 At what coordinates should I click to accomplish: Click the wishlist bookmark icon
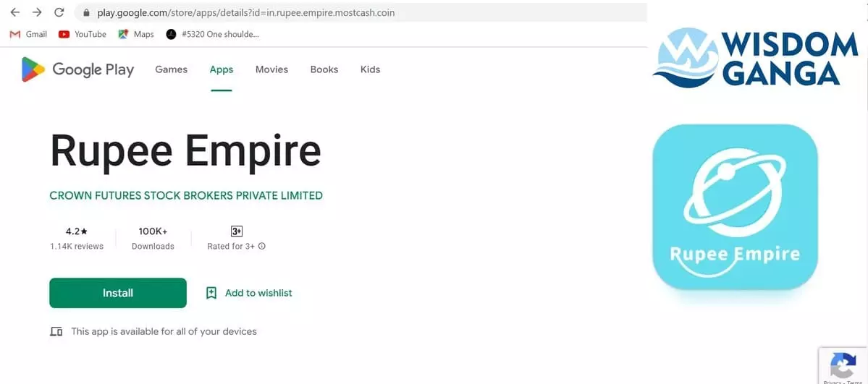(x=211, y=293)
